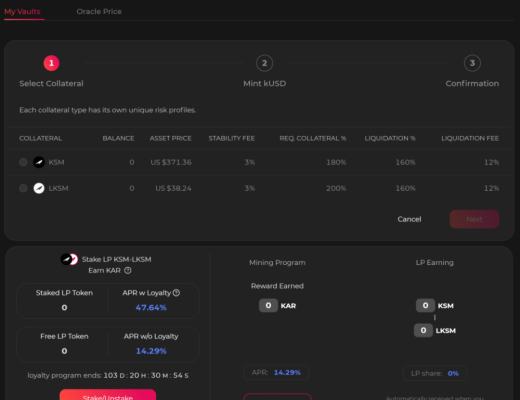Open the Earn KAR info icon

(x=128, y=270)
